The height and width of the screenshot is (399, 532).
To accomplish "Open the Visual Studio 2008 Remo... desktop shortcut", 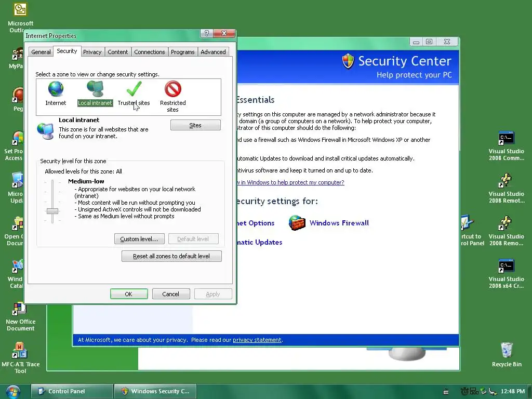I will point(506,231).
